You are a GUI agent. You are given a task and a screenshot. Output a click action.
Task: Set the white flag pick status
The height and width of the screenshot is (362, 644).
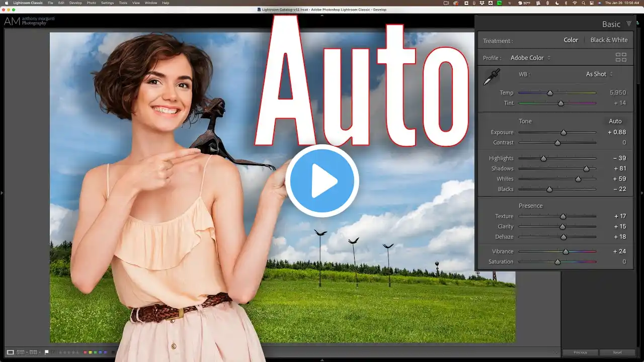coord(47,352)
